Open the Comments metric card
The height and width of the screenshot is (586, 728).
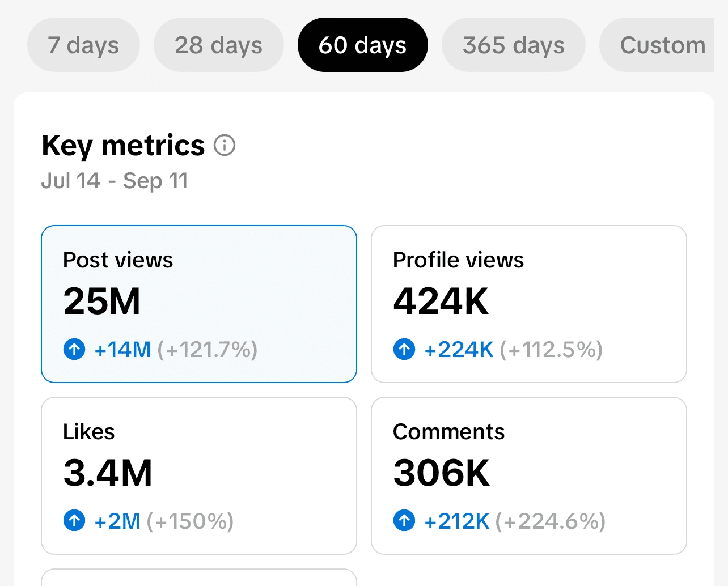[529, 475]
